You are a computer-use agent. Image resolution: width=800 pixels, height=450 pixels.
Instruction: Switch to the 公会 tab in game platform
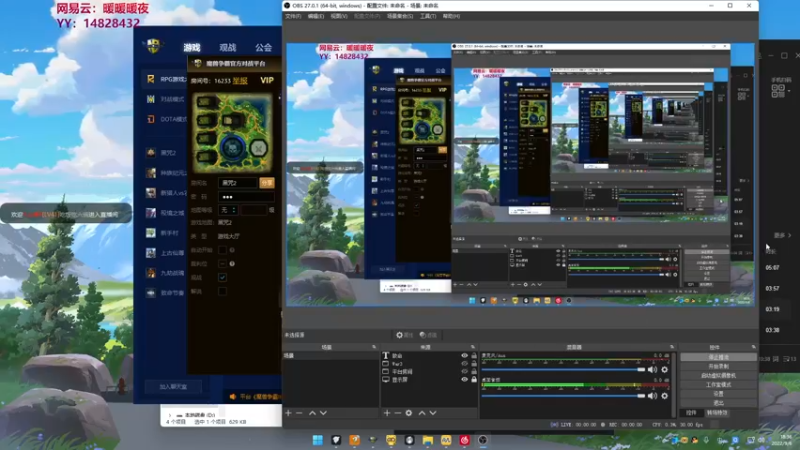point(263,47)
